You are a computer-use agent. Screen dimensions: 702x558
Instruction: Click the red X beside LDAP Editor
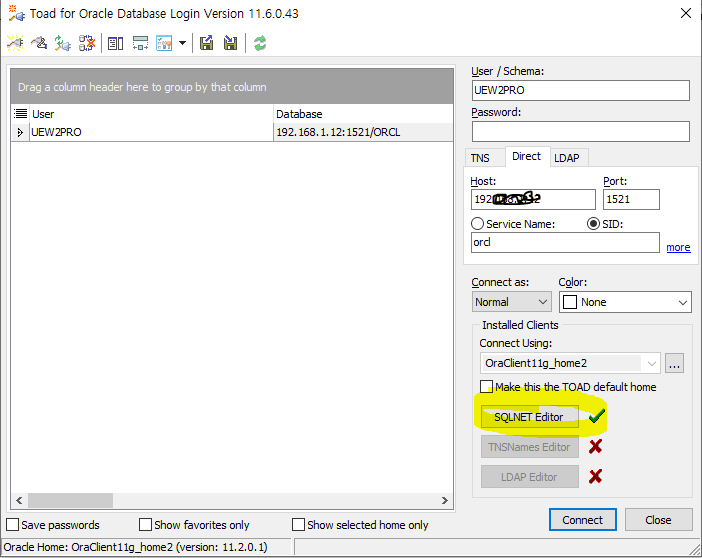(595, 476)
